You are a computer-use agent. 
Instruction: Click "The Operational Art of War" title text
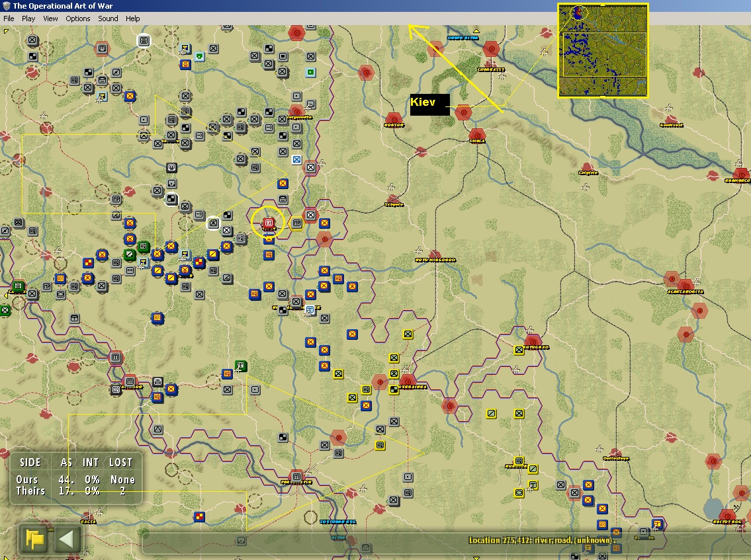coord(63,6)
